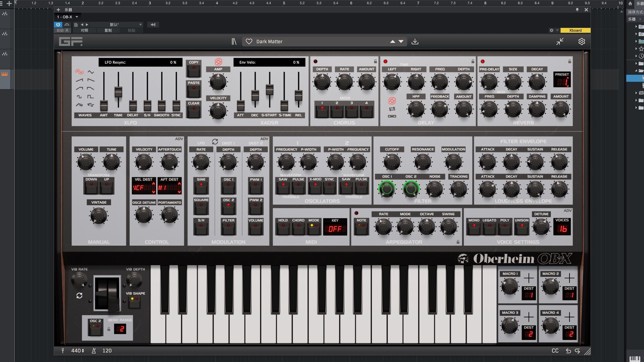Image resolution: width=644 pixels, height=362 pixels.
Task: Click the host previous preset arrow
Action: point(82,25)
